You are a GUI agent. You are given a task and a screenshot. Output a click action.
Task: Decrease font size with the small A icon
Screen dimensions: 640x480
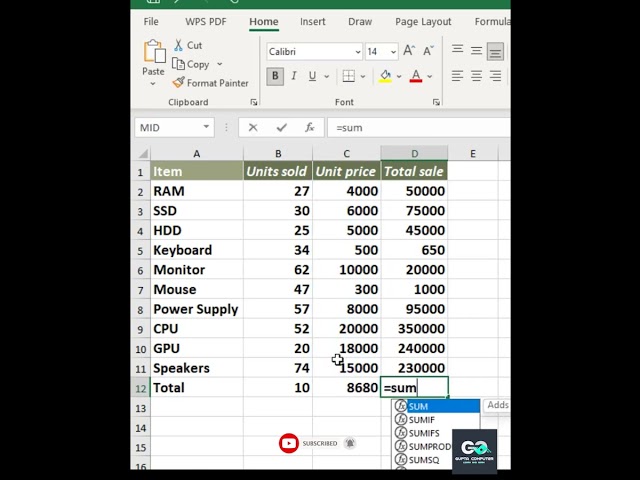coord(428,51)
